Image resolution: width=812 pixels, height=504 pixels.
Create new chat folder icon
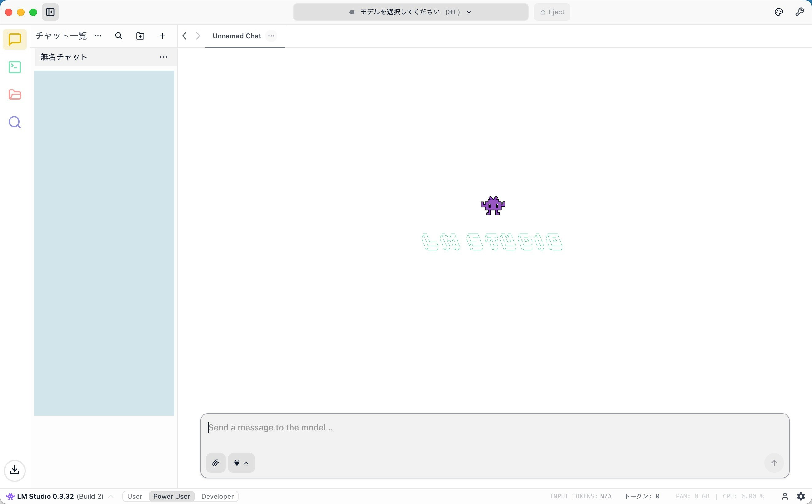click(x=140, y=36)
